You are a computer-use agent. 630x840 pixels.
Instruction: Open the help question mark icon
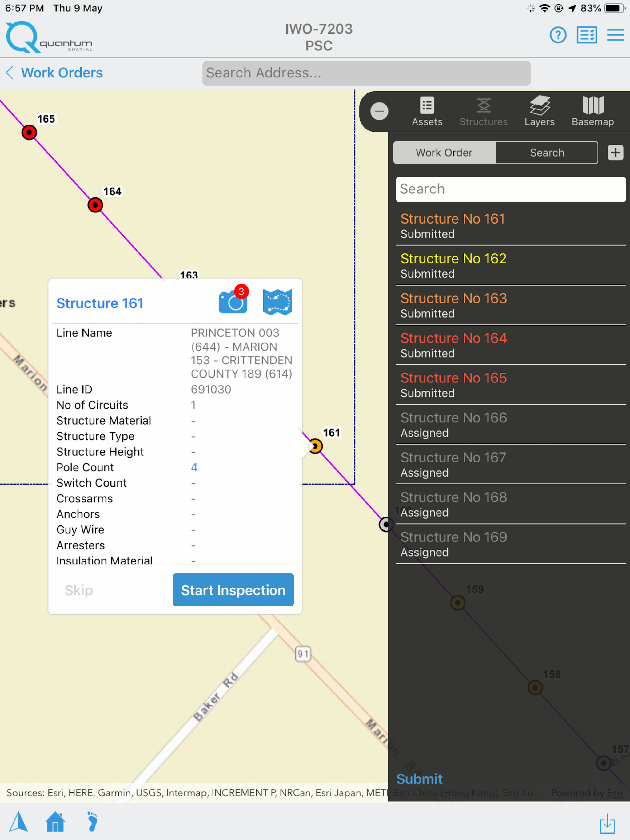point(558,35)
